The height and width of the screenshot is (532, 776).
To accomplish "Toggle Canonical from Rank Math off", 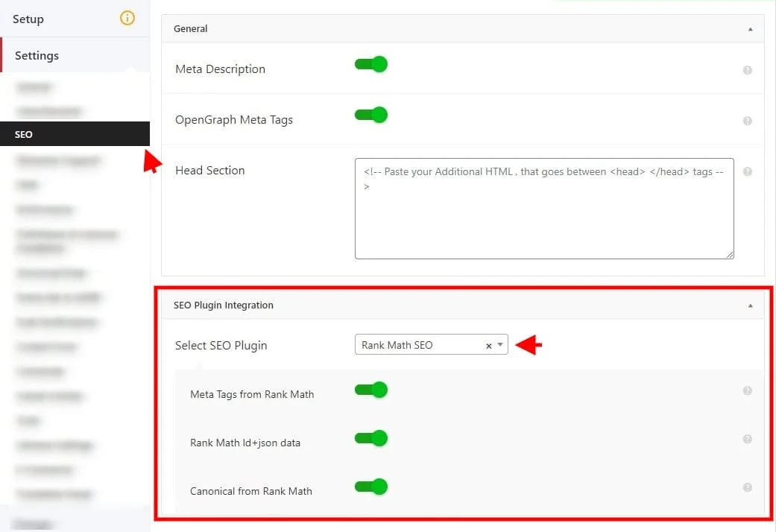I will (371, 487).
